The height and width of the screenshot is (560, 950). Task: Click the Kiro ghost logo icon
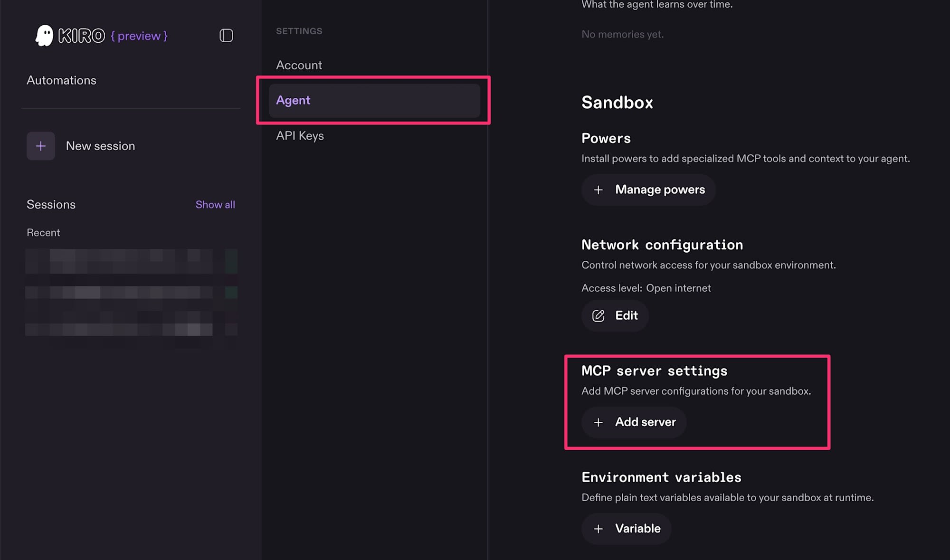44,36
